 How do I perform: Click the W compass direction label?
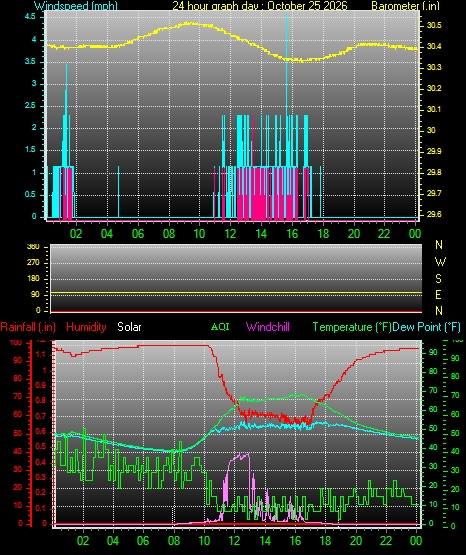[x=440, y=262]
